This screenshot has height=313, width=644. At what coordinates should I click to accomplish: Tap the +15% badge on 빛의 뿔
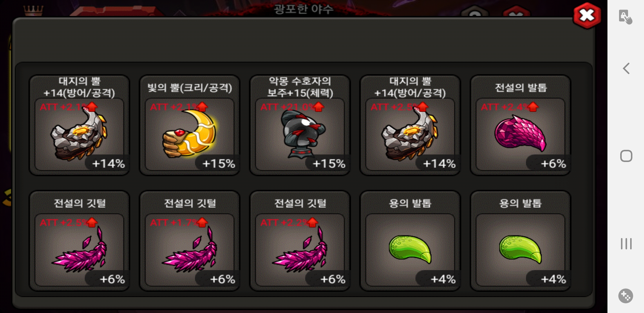tap(218, 163)
